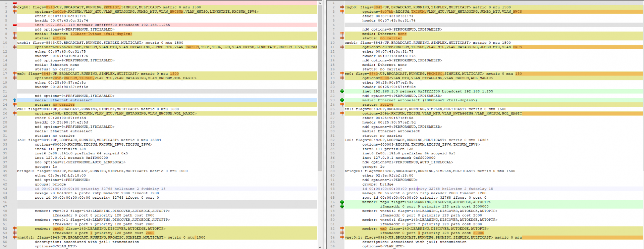Click highlighted PROMISC text in right em0 line
Screen dimensions: 644x249
coord(435,73)
